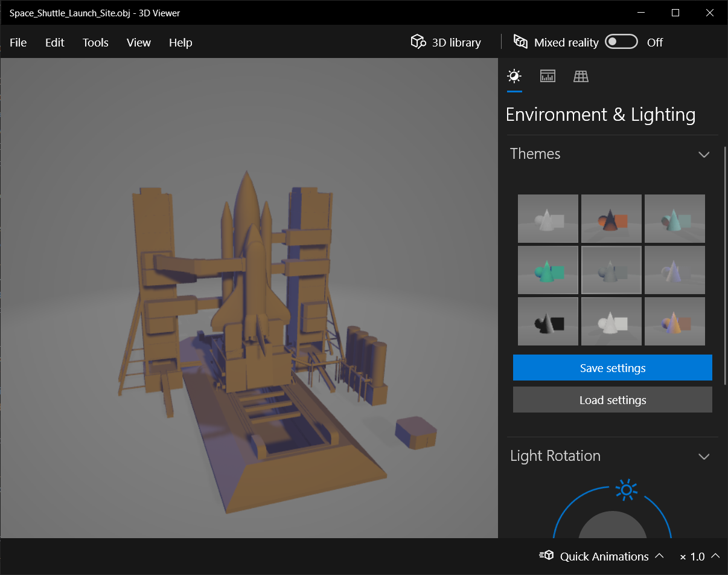Collapse the Light Rotation section

point(703,457)
